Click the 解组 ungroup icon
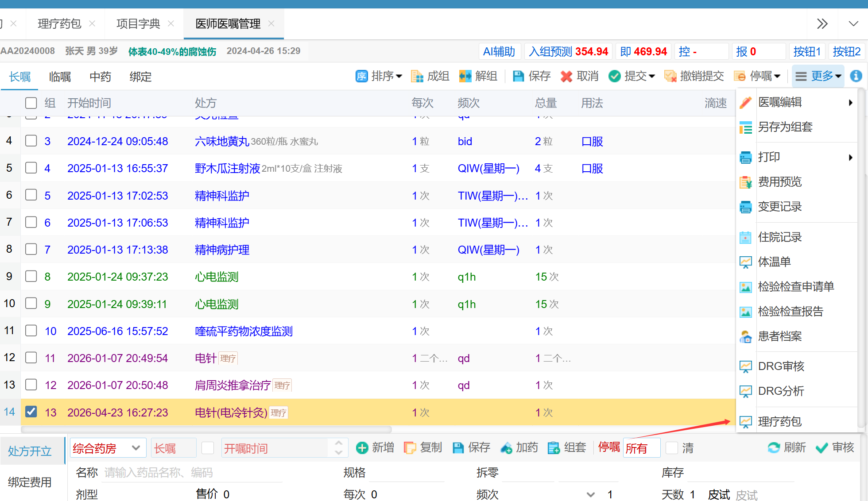Screen dimensions: 868x501 coord(465,76)
